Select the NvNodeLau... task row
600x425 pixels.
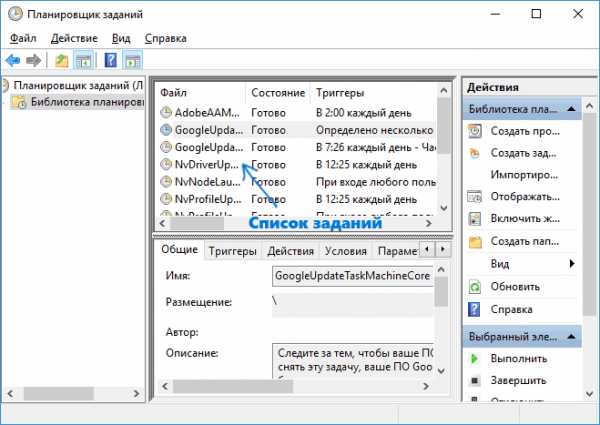297,182
